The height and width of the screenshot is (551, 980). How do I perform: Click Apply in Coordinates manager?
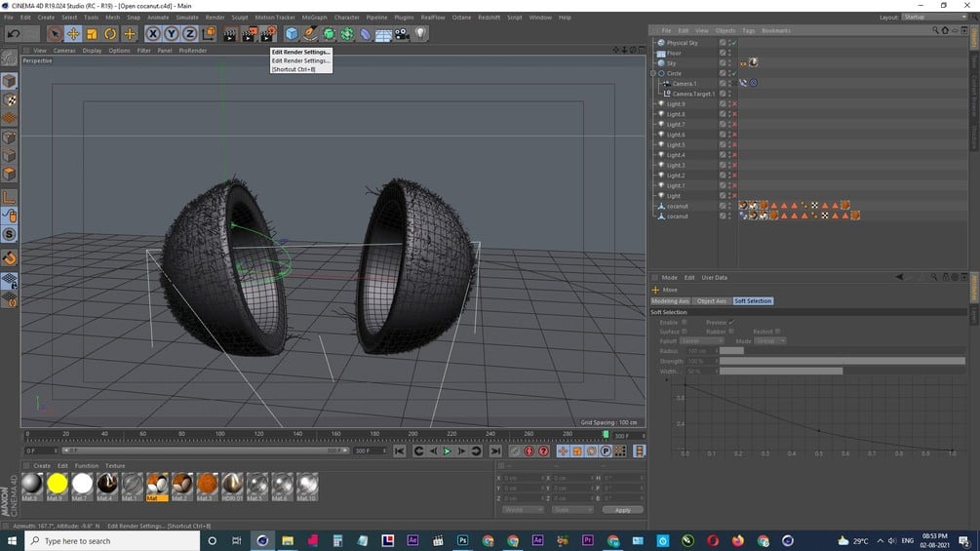point(622,510)
